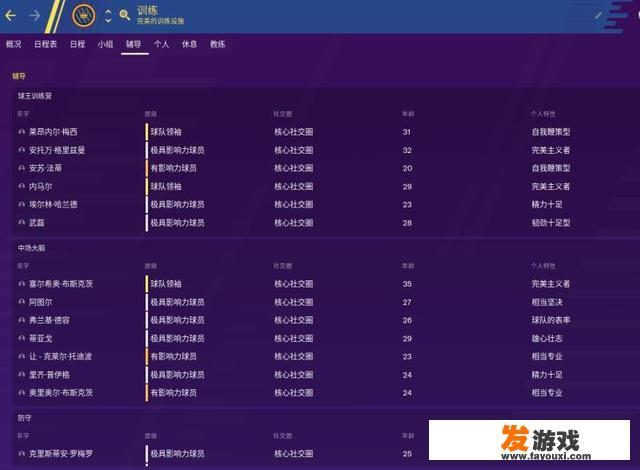This screenshot has height=470, width=640.
Task: Select the 辅导 tab
Action: click(133, 44)
